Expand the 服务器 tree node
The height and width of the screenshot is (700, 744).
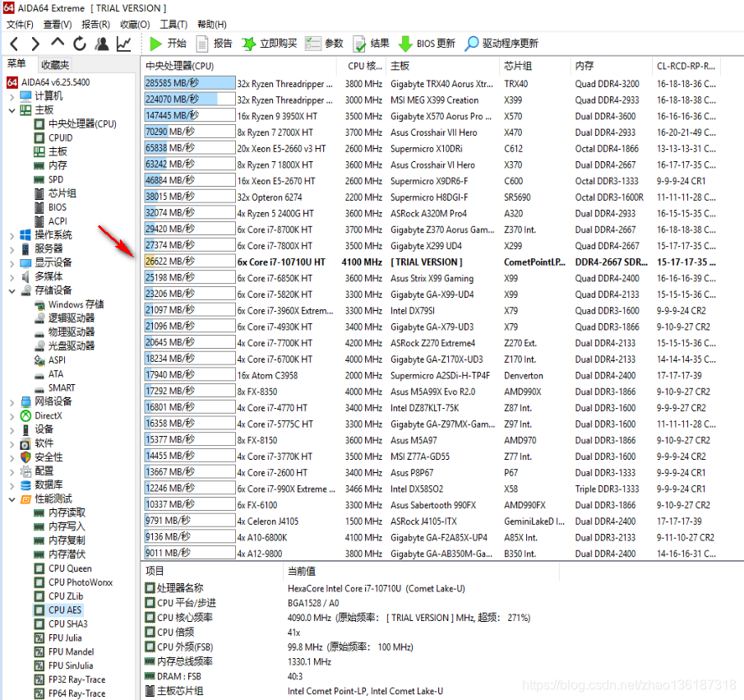[12, 249]
